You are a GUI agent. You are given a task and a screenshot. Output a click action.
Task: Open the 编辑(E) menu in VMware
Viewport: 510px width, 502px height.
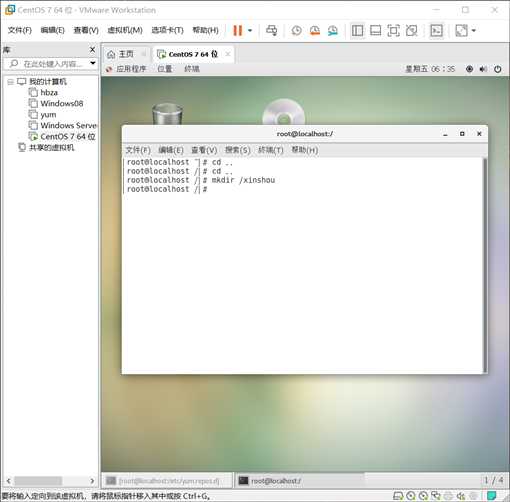click(52, 30)
